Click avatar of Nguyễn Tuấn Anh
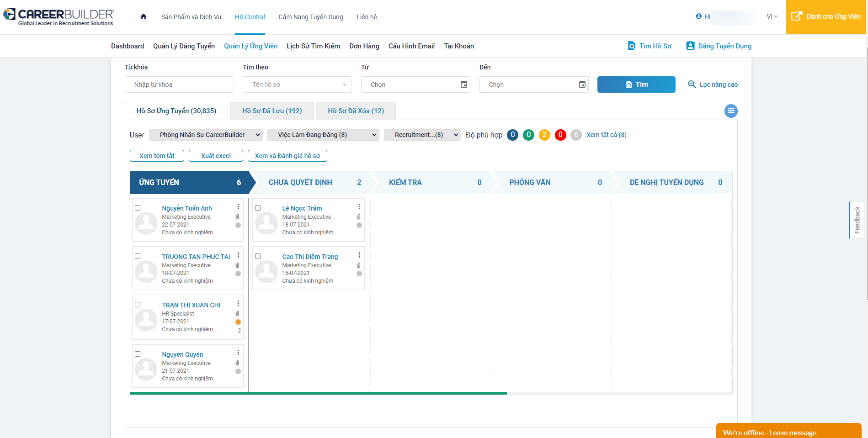 pyautogui.click(x=146, y=223)
